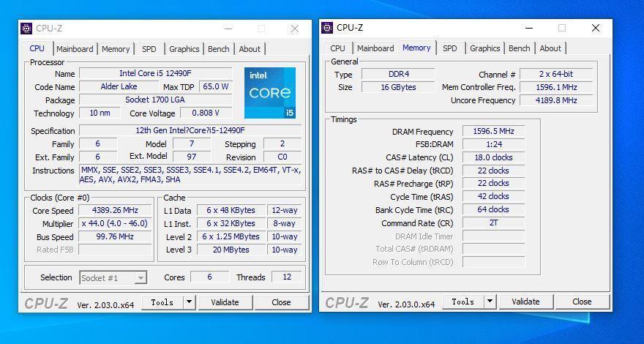Click L1 Data value '6 x 48 KBytes'
The image size is (644, 344).
[x=231, y=211]
